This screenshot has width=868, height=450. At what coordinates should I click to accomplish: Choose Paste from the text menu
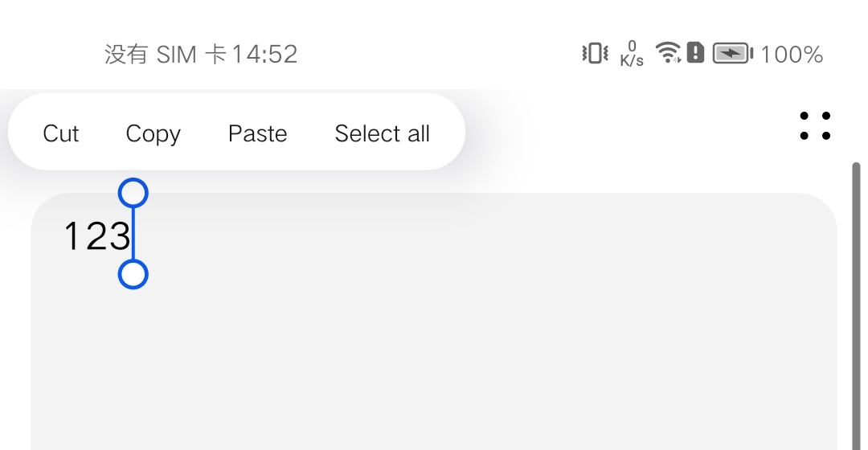(x=257, y=133)
